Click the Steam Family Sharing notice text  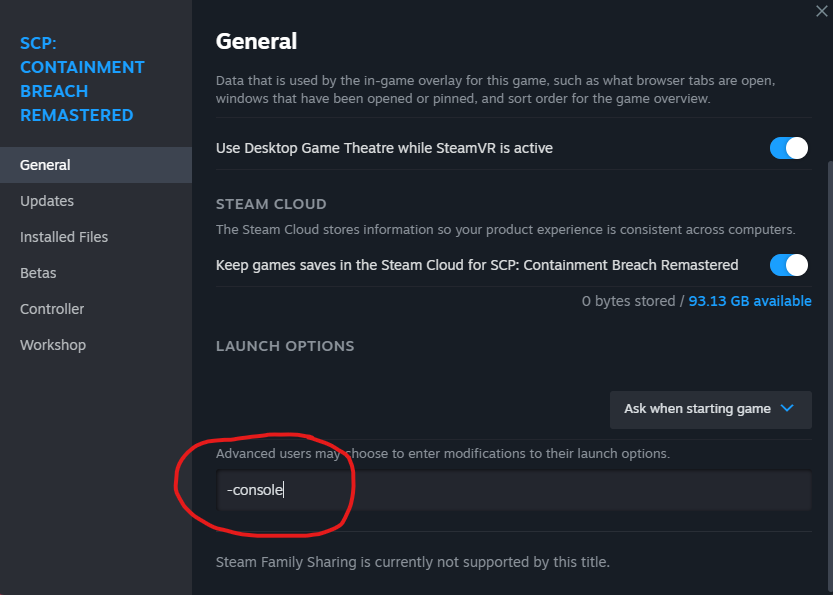pos(412,562)
